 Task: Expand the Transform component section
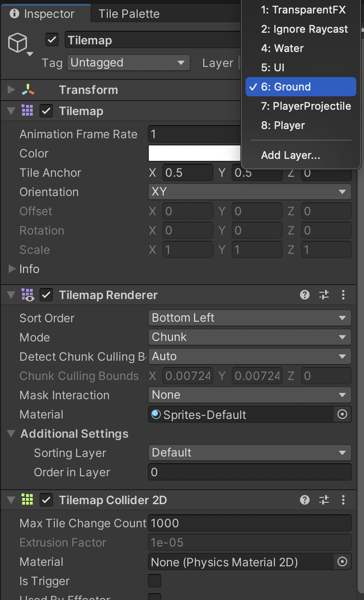tap(12, 90)
